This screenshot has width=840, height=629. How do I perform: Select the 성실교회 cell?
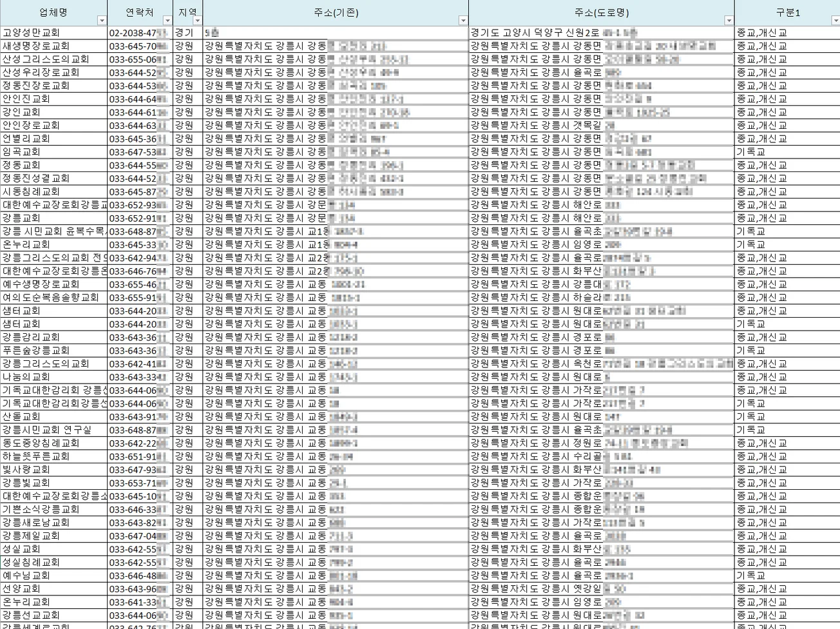(x=53, y=549)
